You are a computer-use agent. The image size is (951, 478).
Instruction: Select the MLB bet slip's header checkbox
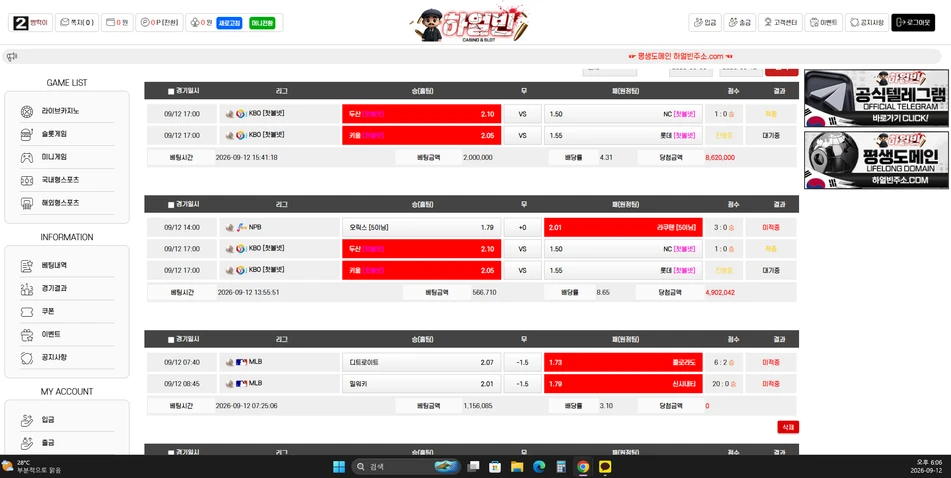point(171,339)
